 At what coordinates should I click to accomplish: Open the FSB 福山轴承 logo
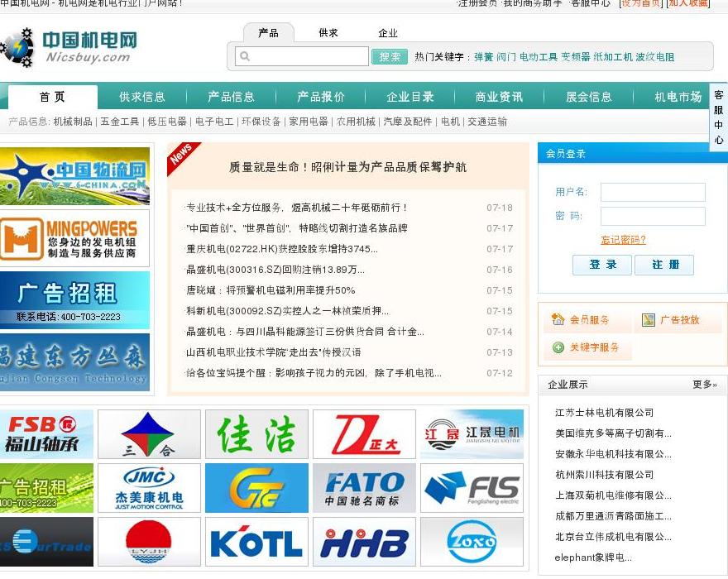[x=46, y=434]
